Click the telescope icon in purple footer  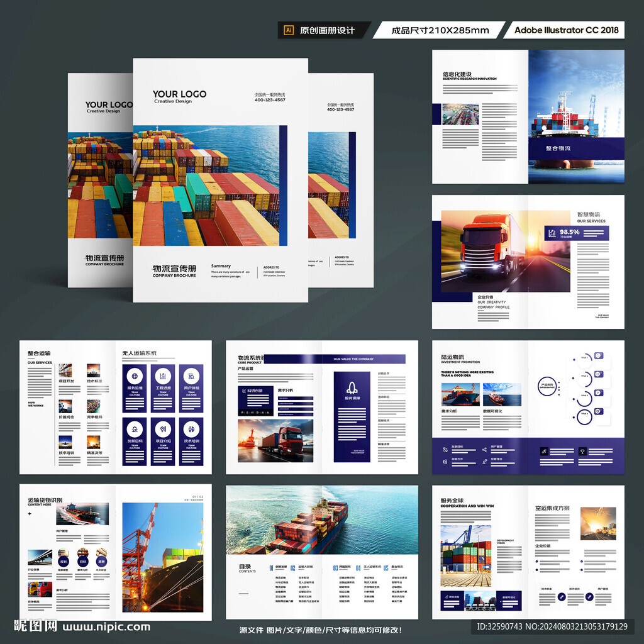[544, 452]
